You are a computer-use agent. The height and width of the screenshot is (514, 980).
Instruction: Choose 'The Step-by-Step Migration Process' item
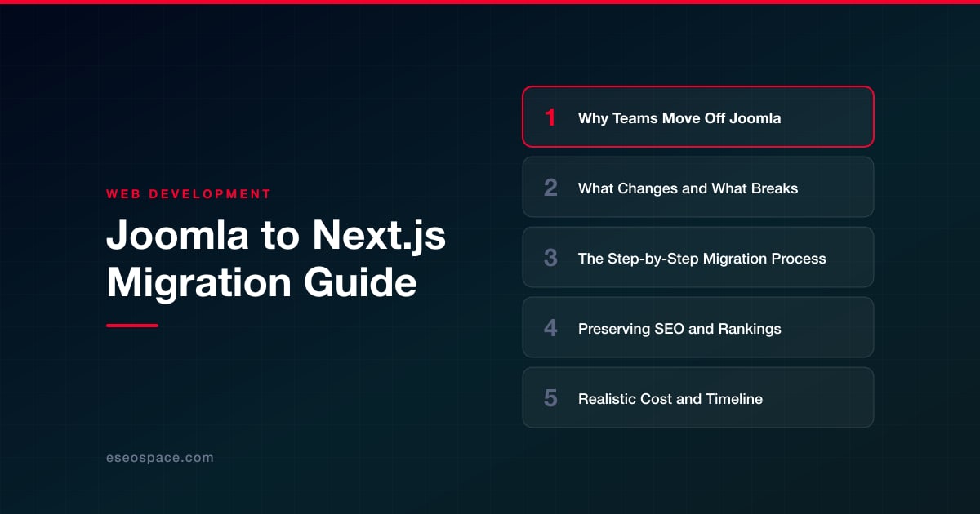pos(698,257)
